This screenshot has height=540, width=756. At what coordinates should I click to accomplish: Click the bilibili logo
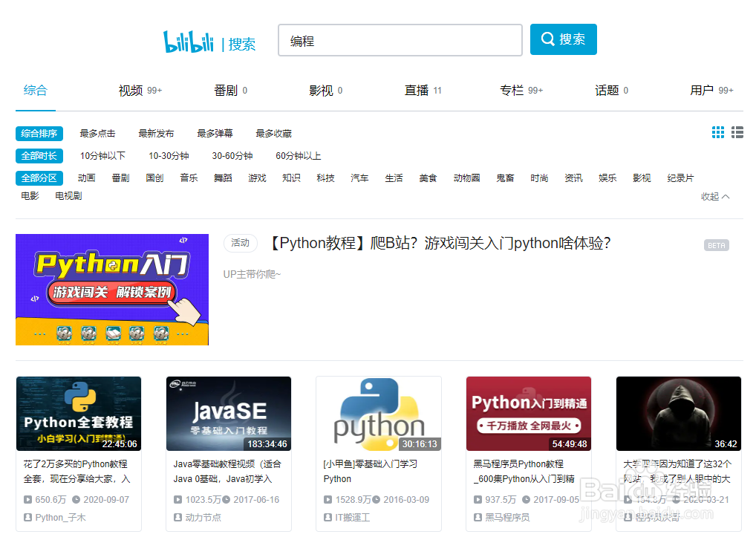pos(189,42)
